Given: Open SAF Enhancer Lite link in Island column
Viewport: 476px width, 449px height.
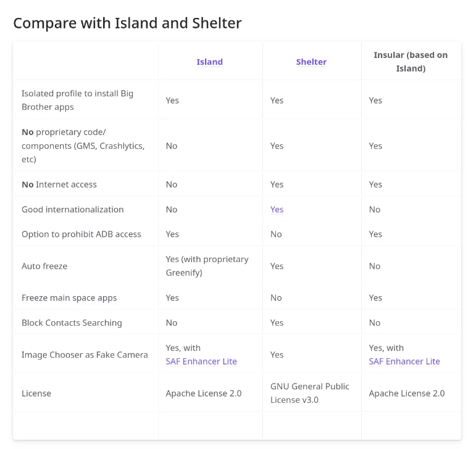Looking at the screenshot, I should (x=201, y=361).
